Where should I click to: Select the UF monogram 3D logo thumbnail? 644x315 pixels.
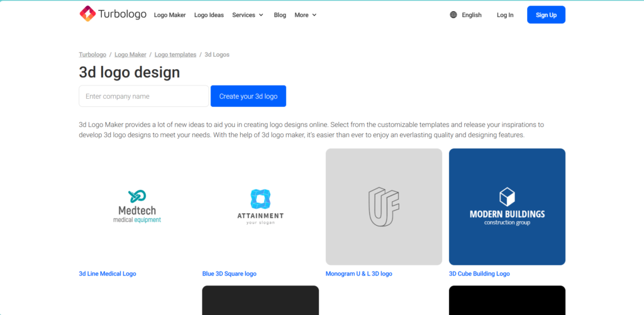pyautogui.click(x=384, y=206)
